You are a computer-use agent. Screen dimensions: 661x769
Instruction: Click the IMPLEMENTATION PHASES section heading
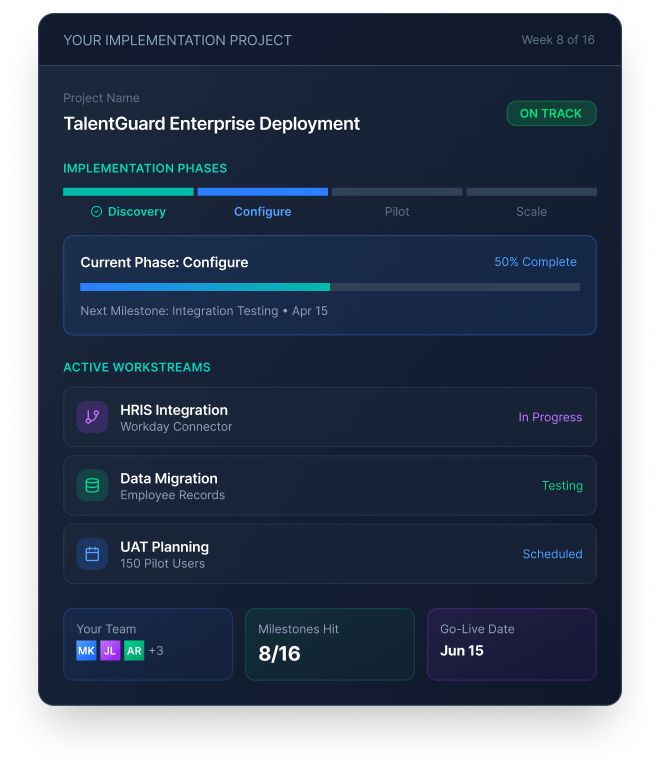[x=145, y=168]
